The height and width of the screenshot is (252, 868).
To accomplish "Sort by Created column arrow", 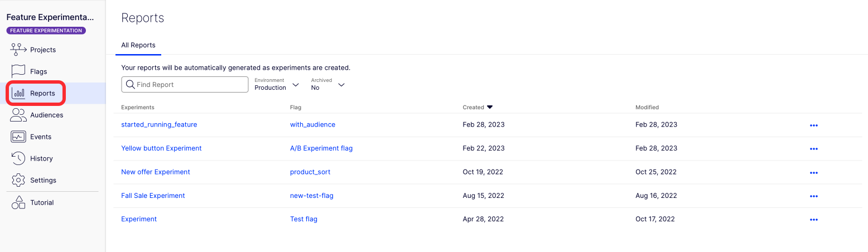I will point(490,107).
